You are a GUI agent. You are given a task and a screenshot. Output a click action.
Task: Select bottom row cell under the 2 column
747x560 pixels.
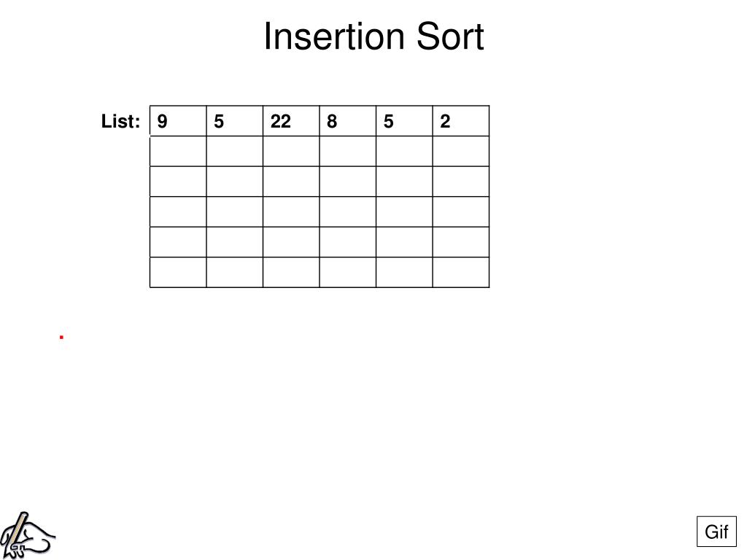(461, 273)
